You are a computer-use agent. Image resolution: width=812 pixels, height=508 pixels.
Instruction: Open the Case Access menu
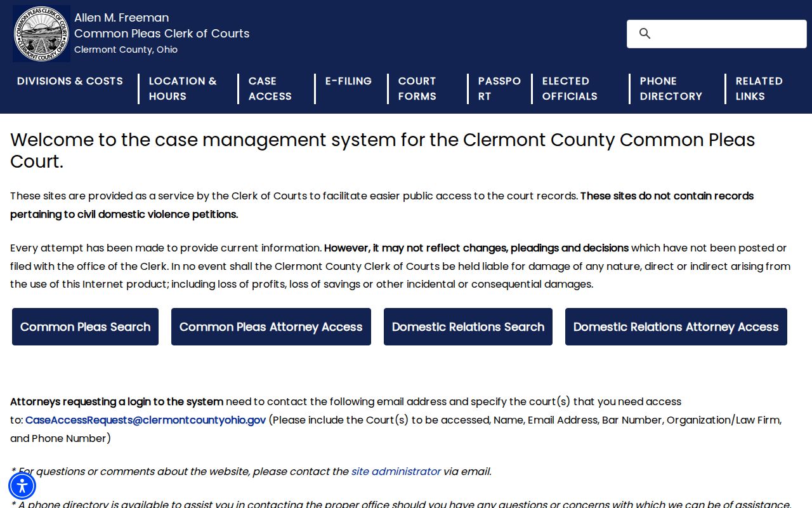pos(270,89)
